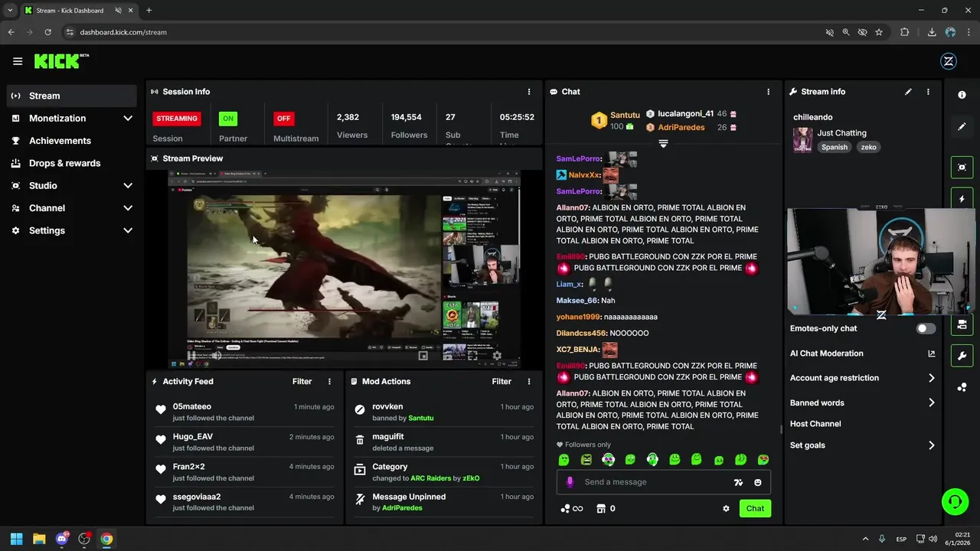
Task: Open chat settings gear icon
Action: coord(726,509)
